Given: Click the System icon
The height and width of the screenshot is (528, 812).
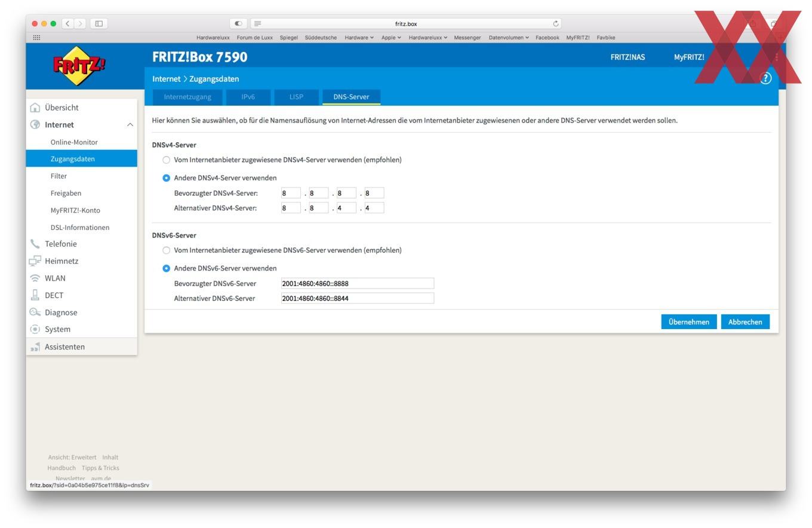Looking at the screenshot, I should pos(35,329).
